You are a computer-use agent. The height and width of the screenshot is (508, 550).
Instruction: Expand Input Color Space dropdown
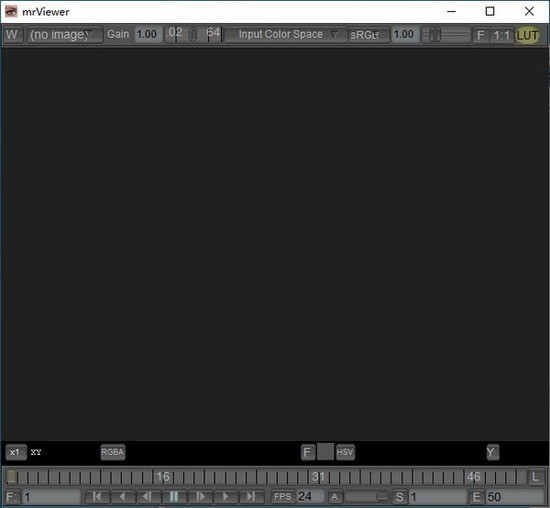coord(286,34)
